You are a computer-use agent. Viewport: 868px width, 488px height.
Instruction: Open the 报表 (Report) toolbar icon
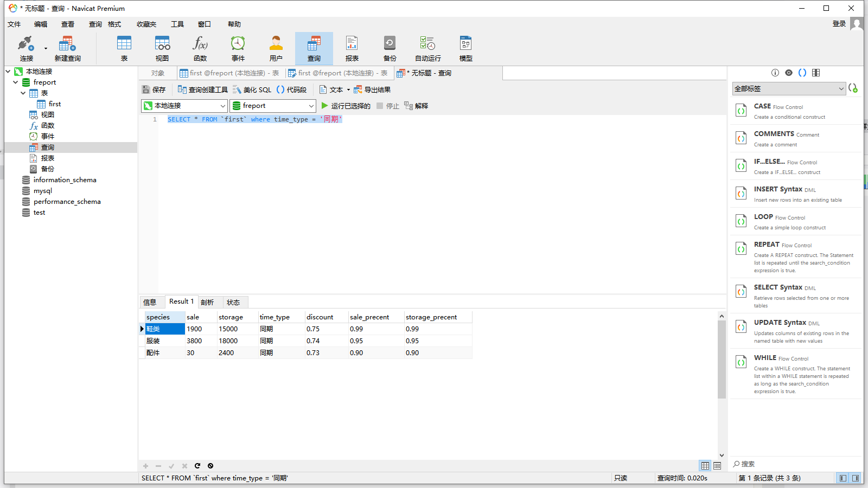click(x=352, y=48)
